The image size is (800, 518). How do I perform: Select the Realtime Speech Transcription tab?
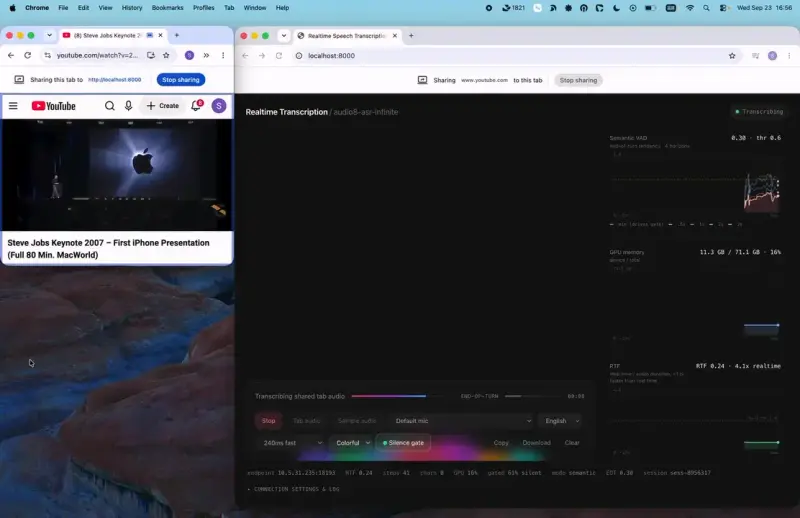tap(347, 36)
